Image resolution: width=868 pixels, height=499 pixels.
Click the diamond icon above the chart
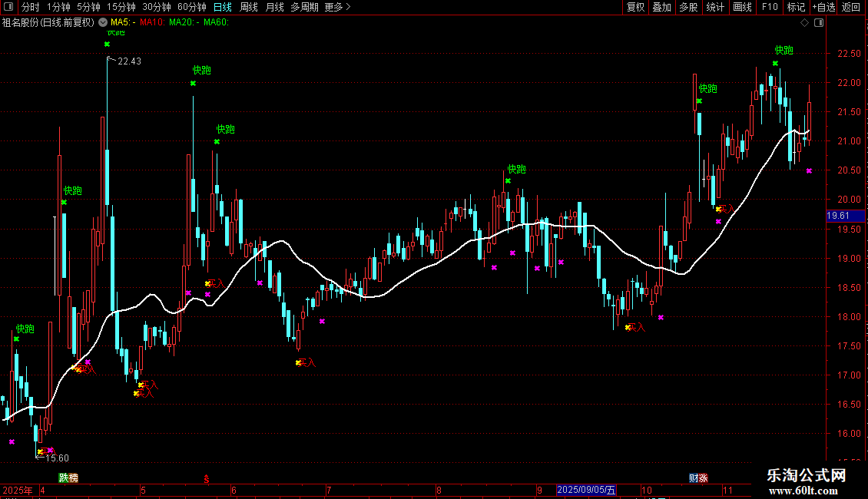pyautogui.click(x=805, y=22)
